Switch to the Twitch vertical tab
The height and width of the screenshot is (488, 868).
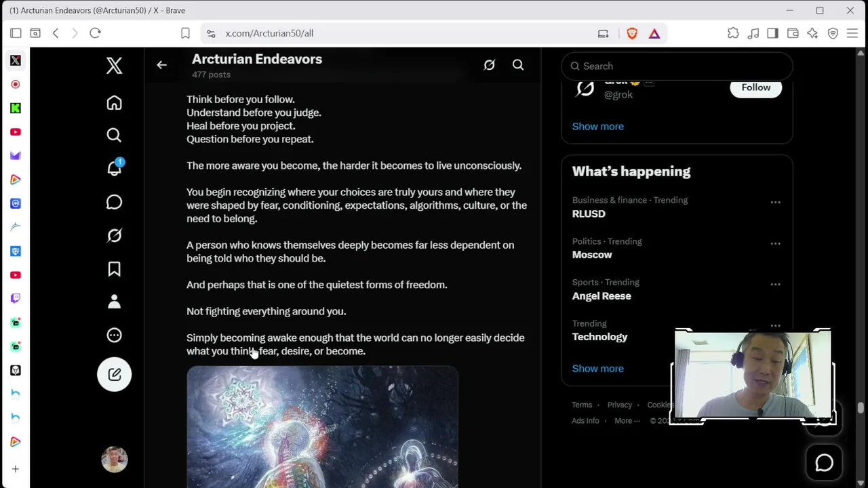coord(16,298)
